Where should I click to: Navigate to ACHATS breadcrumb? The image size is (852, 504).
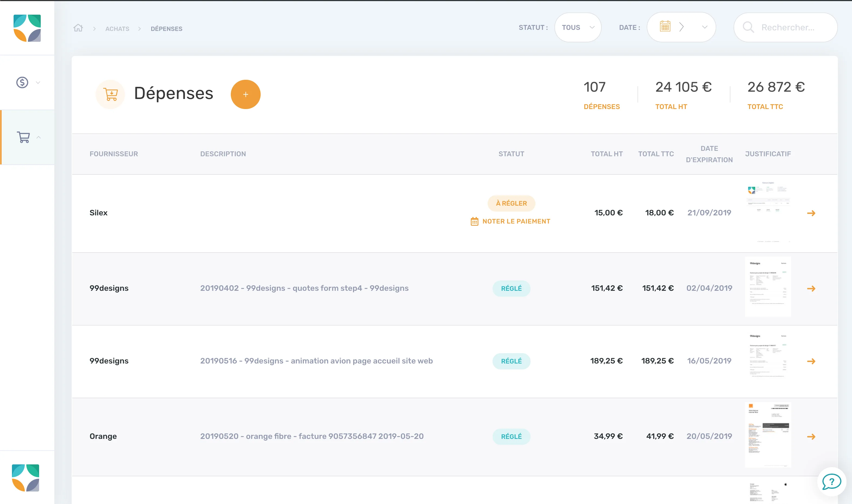pos(117,29)
